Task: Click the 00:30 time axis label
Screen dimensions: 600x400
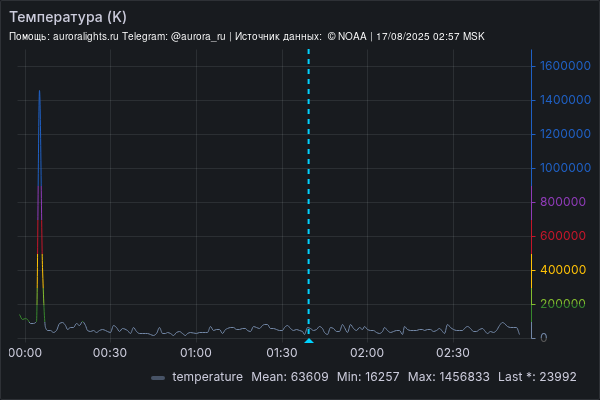Action: pos(110,353)
